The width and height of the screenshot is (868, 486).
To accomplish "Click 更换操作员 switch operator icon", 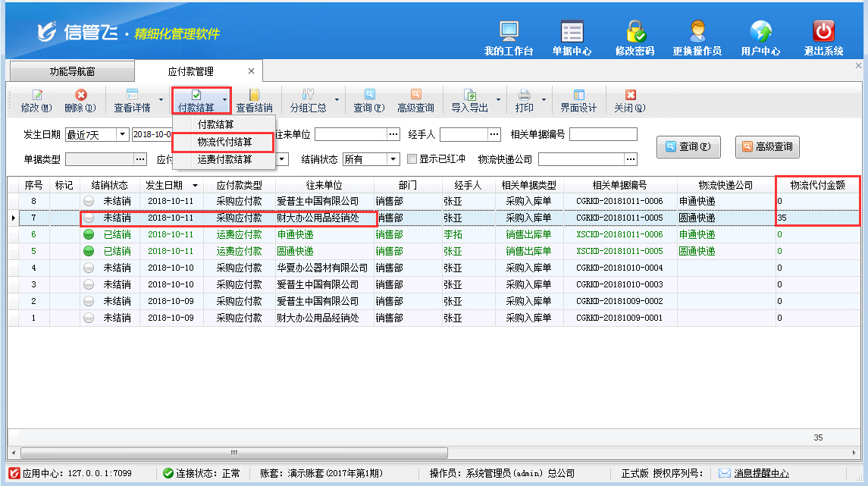I will [697, 32].
